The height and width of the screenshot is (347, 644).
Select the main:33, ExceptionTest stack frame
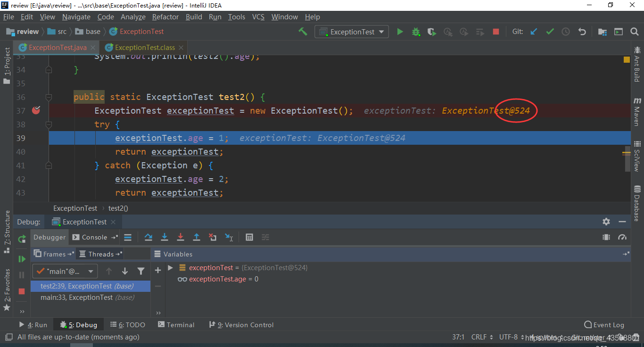91,297
